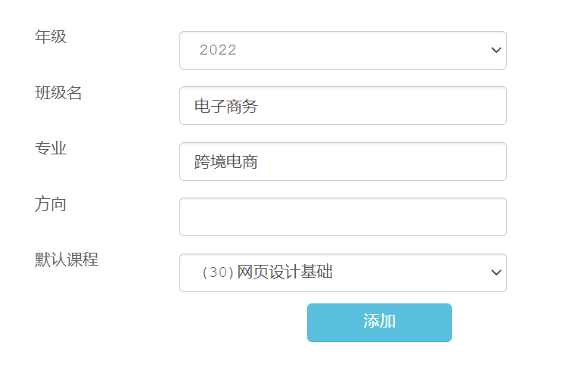Image resolution: width=588 pixels, height=367 pixels.
Task: Click the empty 方向 text field
Action: tap(343, 216)
